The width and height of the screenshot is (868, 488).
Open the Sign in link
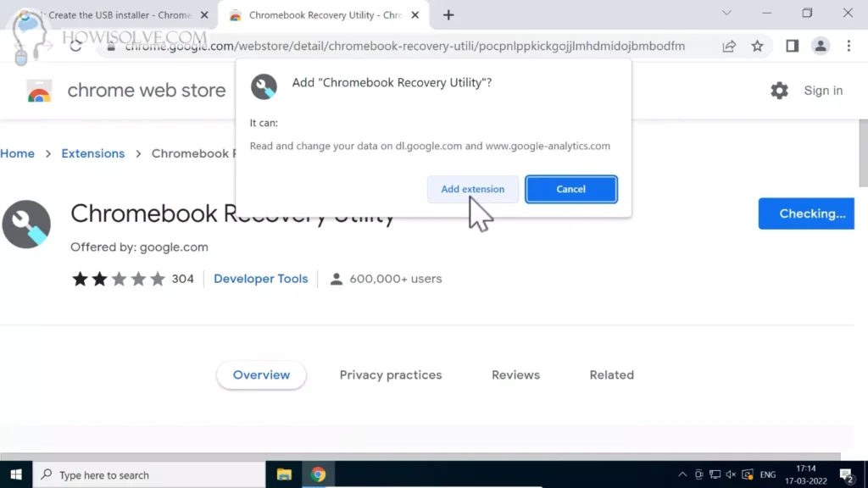click(823, 90)
